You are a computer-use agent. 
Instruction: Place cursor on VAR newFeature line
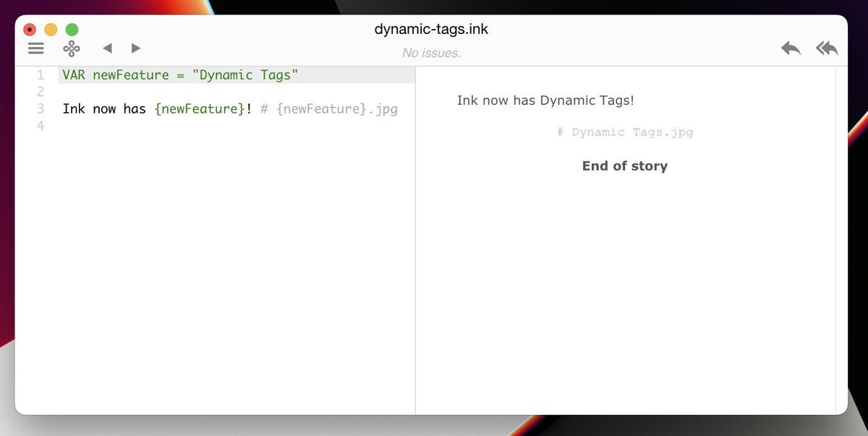coord(237,75)
